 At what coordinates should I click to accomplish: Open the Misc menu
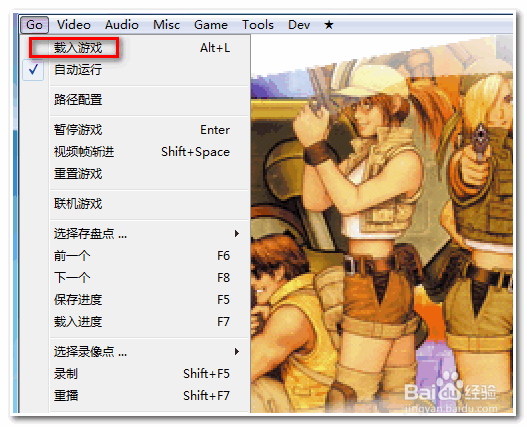point(166,25)
